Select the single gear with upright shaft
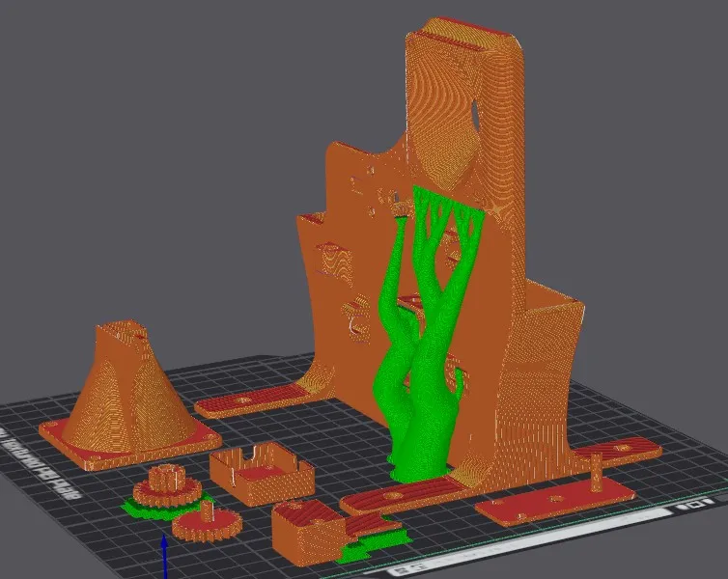This screenshot has height=579, width=728. [207, 522]
